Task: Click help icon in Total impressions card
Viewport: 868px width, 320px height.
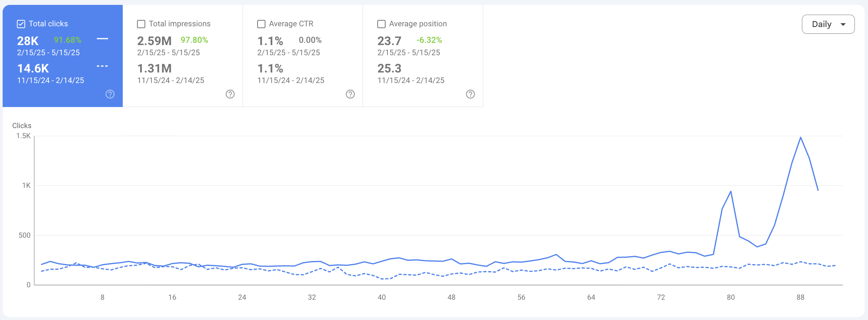Action: (x=230, y=94)
